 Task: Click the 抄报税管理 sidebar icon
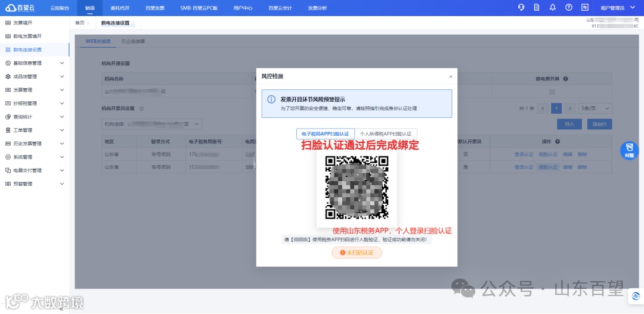pos(8,104)
